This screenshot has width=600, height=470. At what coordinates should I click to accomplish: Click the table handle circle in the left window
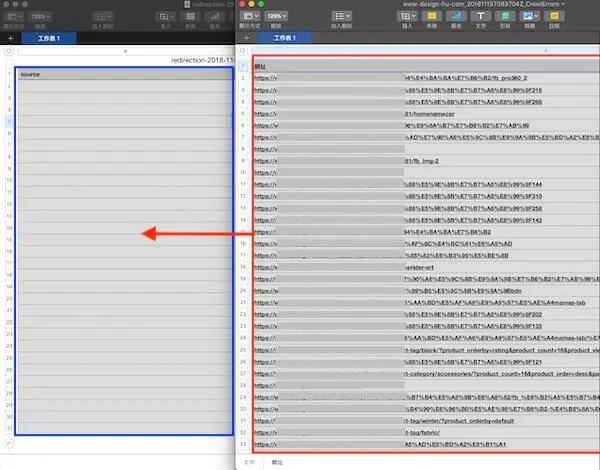(9, 51)
